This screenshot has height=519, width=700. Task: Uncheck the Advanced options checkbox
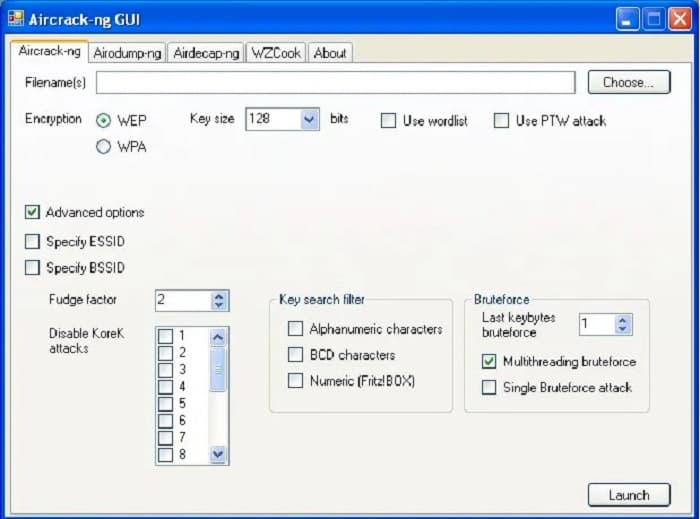coord(32,212)
